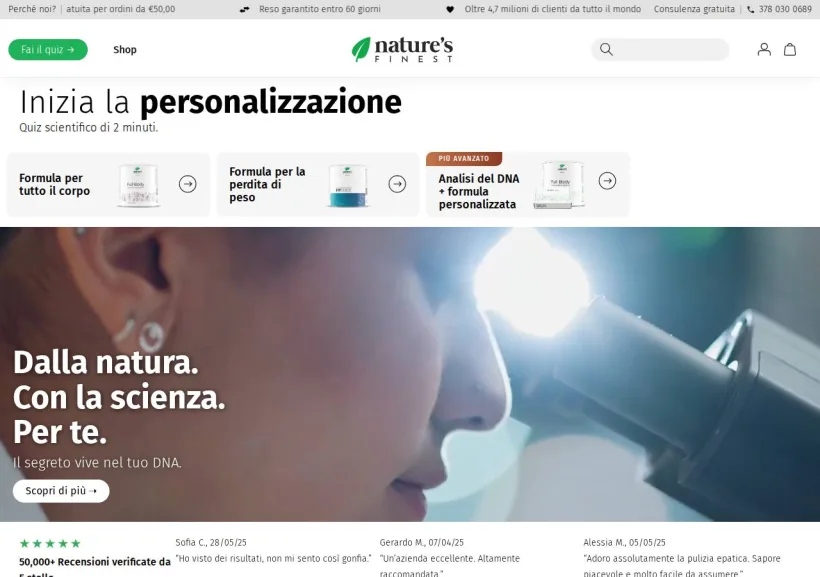Click the five green stars rating

point(50,544)
